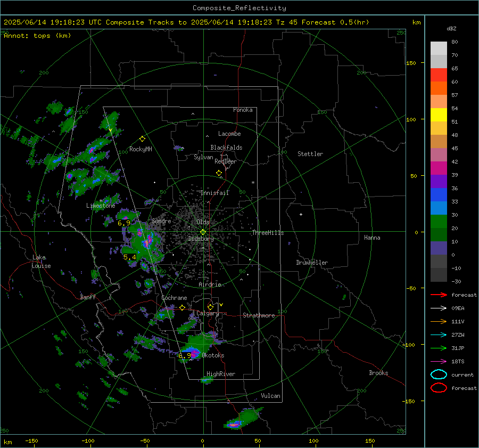Pick the blue 36–33 dBZ swatch
Screen dimensions: 479x448
pyautogui.click(x=439, y=195)
